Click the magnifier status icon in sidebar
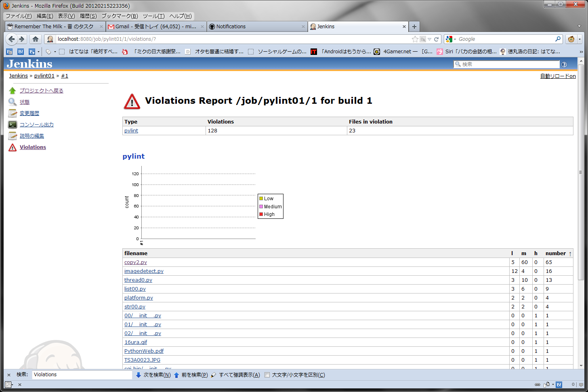This screenshot has width=588, height=392. coord(13,102)
